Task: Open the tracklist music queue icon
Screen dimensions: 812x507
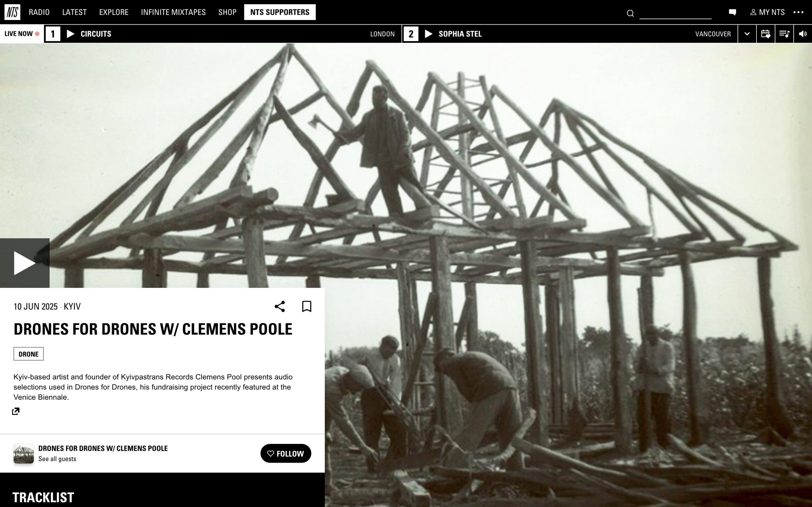Action: click(x=784, y=34)
